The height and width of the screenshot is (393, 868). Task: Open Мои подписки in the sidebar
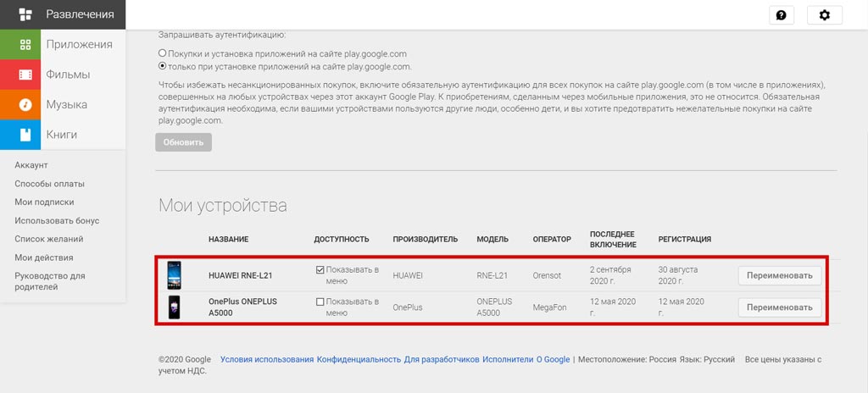point(44,202)
